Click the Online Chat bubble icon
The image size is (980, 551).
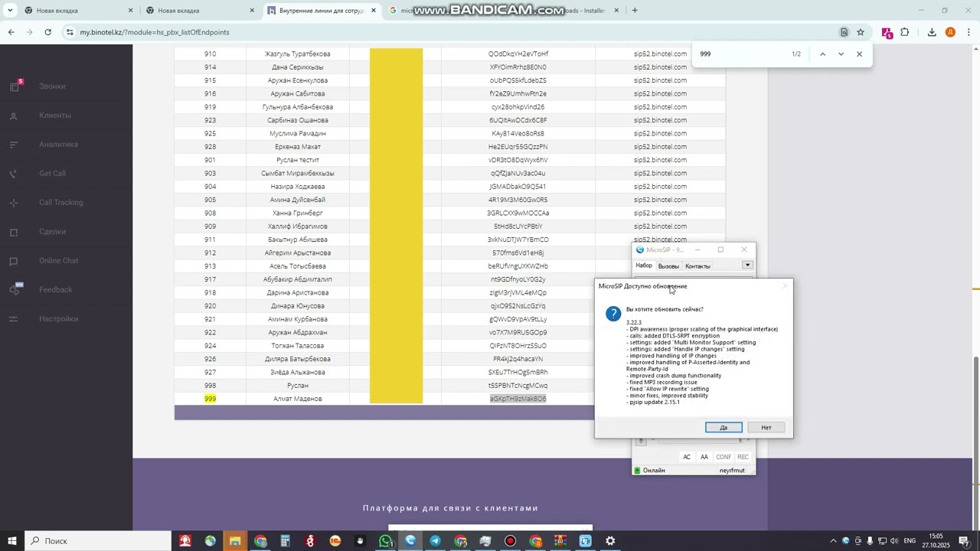[14, 262]
